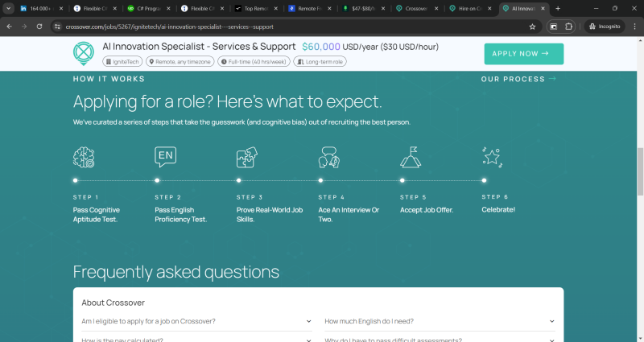Close the LinkedIn 164 000+ tab
This screenshot has height=342, width=644.
point(61,8)
